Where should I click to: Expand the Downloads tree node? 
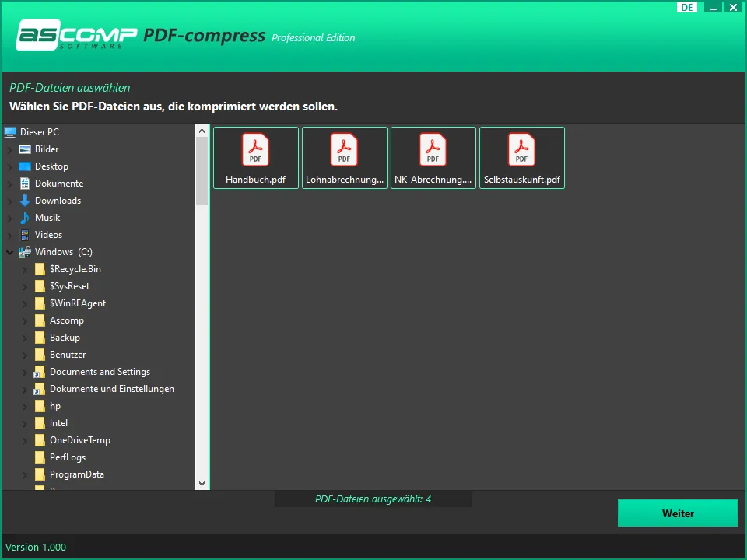(x=10, y=201)
